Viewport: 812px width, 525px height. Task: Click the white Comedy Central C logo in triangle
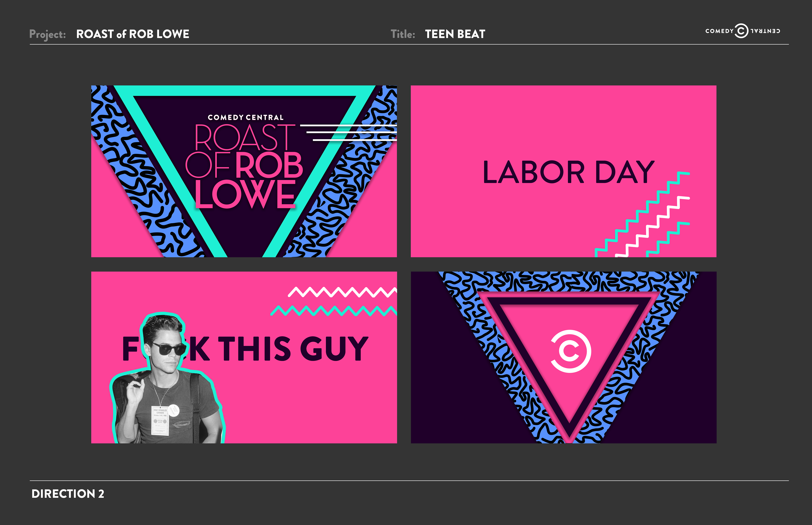(x=571, y=351)
